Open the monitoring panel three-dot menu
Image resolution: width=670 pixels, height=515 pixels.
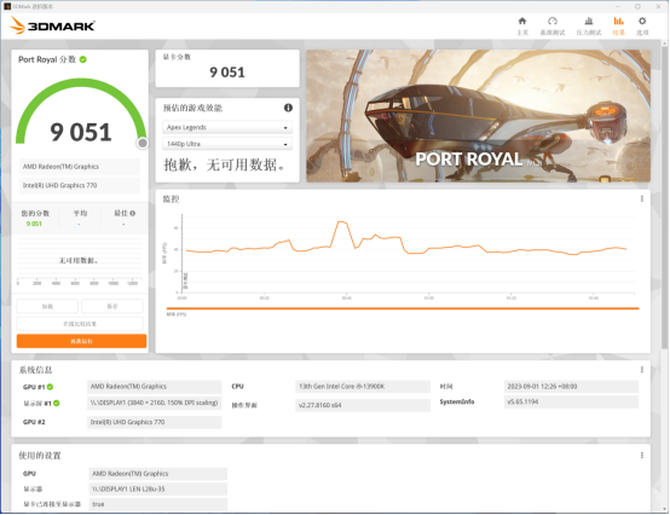642,199
